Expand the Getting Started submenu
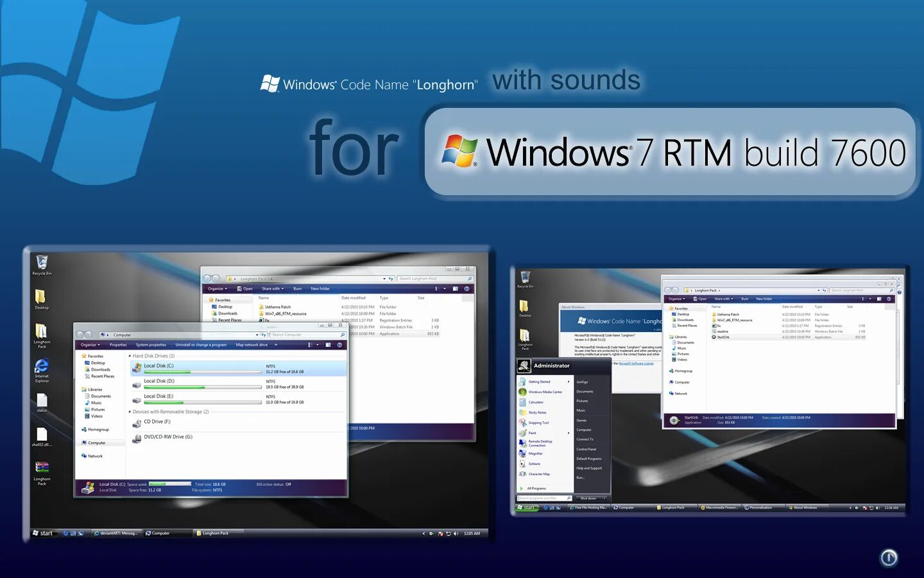This screenshot has width=924, height=578. 569,381
